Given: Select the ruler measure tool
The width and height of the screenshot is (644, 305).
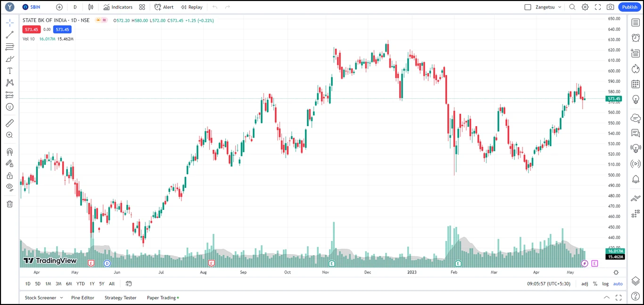Looking at the screenshot, I should 9,123.
